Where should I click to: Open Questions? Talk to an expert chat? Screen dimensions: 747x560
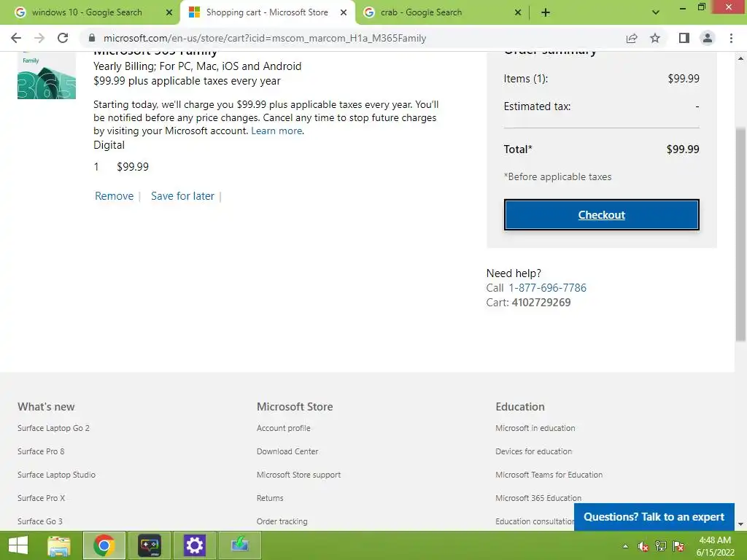pyautogui.click(x=654, y=517)
